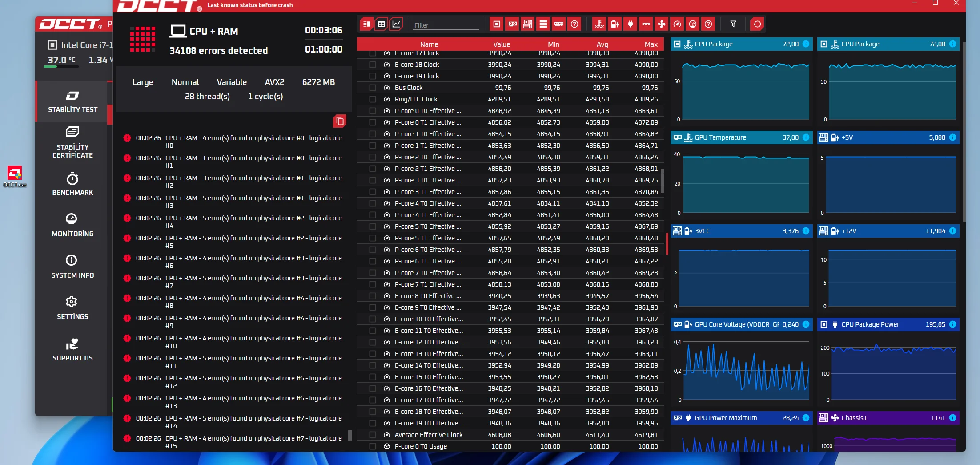This screenshot has height=465, width=980.
Task: Click the graphs panel vertical scrollbar
Action: pos(964,133)
